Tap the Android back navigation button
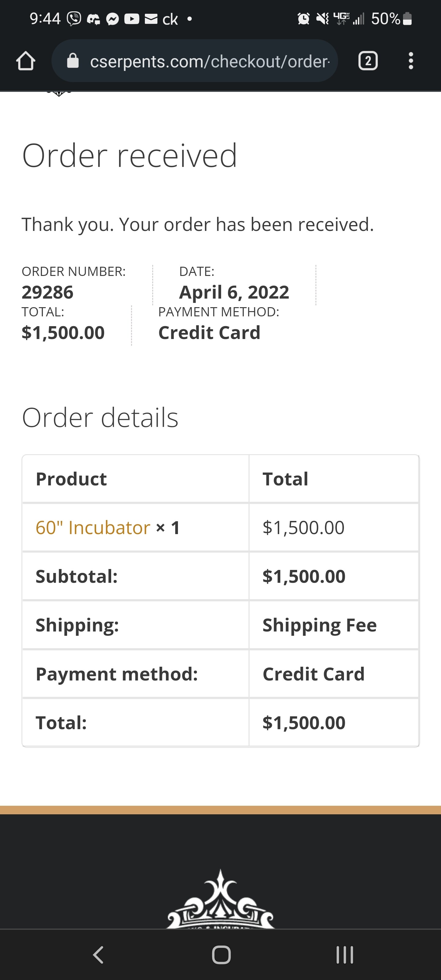 pos(98,955)
